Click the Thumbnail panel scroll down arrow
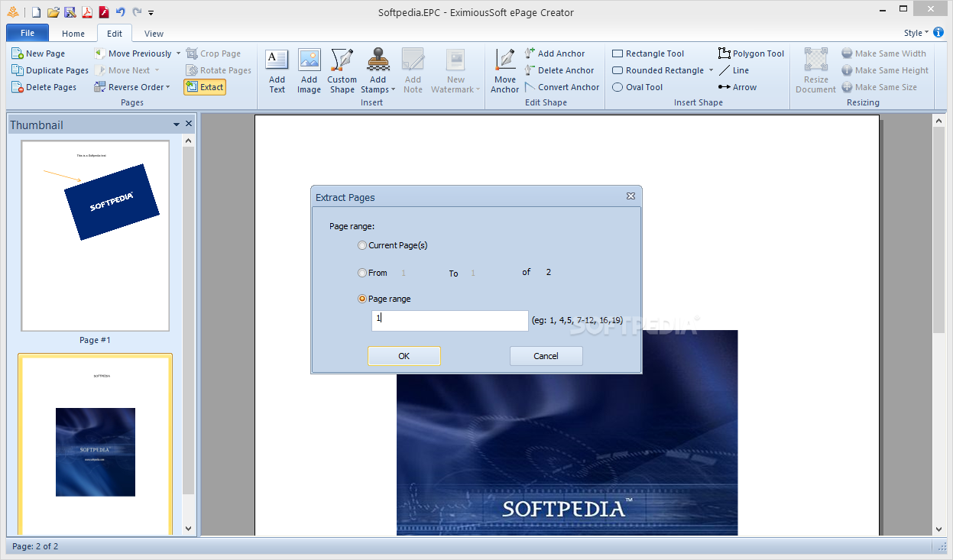Image resolution: width=953 pixels, height=560 pixels. pyautogui.click(x=189, y=528)
